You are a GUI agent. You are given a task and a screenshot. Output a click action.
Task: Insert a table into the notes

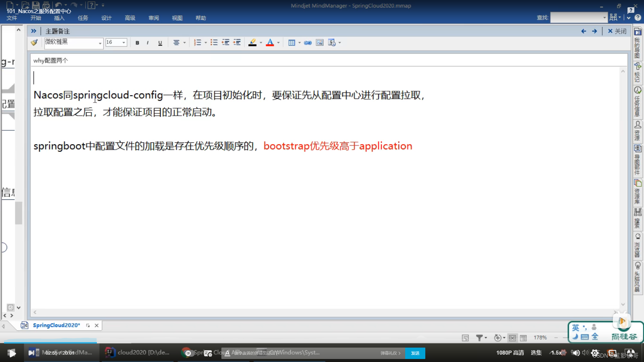(x=292, y=43)
